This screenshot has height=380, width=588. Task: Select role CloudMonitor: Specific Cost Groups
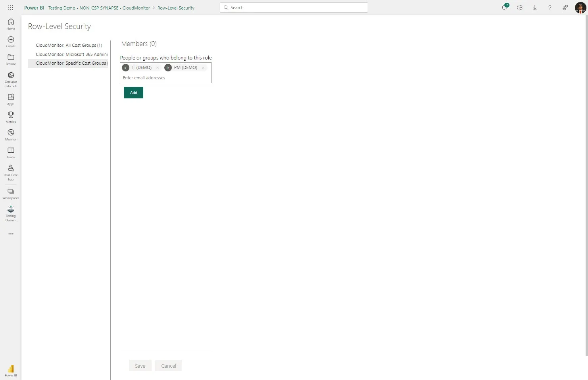point(68,63)
